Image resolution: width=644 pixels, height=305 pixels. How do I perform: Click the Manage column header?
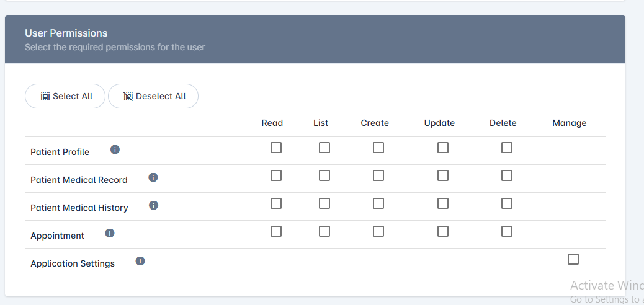(x=570, y=123)
